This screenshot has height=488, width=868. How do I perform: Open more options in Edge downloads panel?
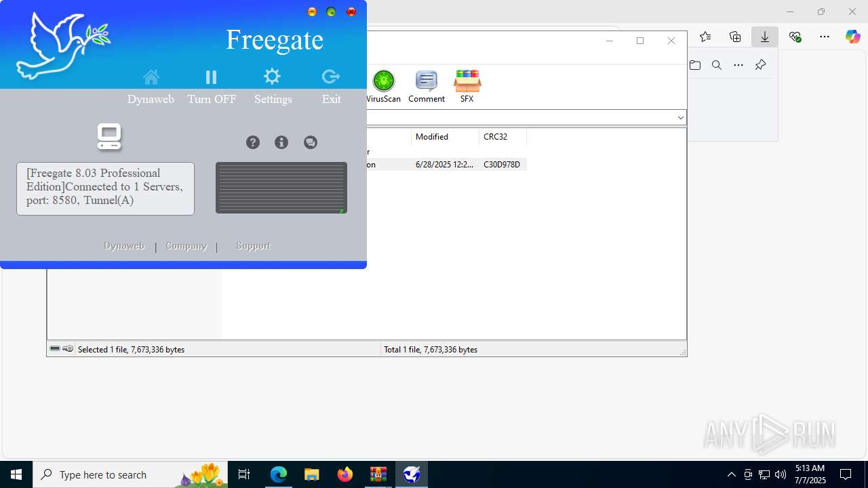point(738,65)
